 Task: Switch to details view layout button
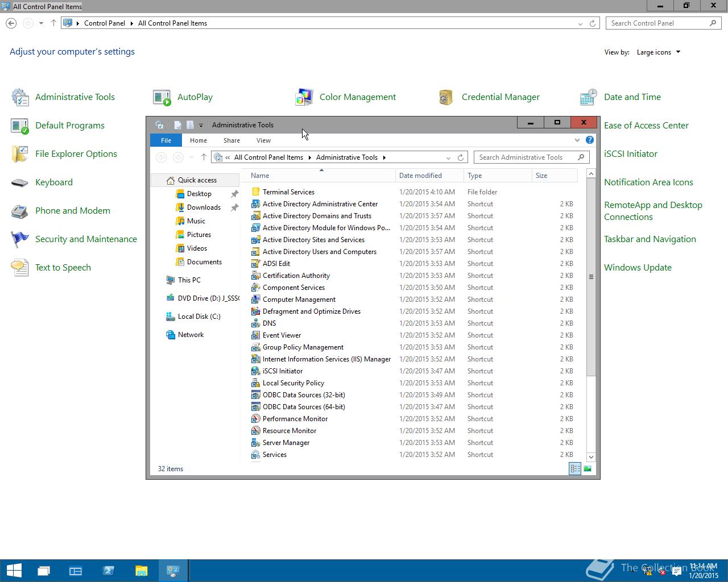[x=575, y=469]
